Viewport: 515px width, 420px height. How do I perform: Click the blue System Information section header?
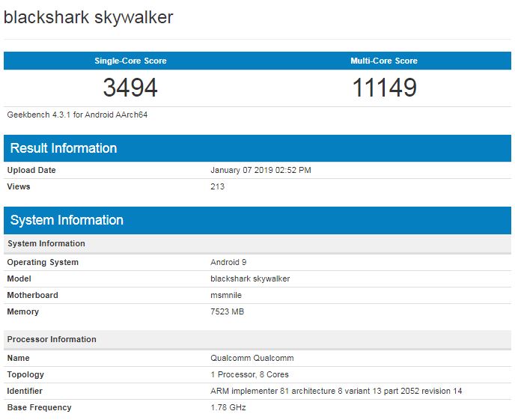(67, 220)
